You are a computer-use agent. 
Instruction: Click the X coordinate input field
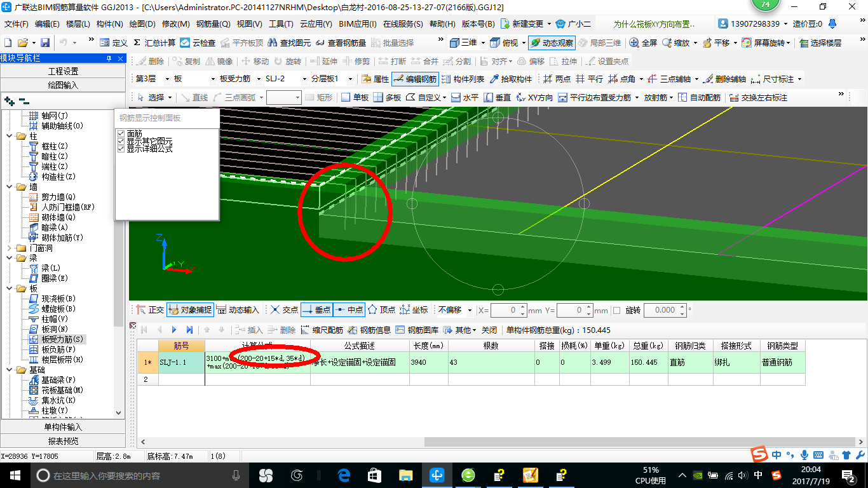pyautogui.click(x=508, y=310)
